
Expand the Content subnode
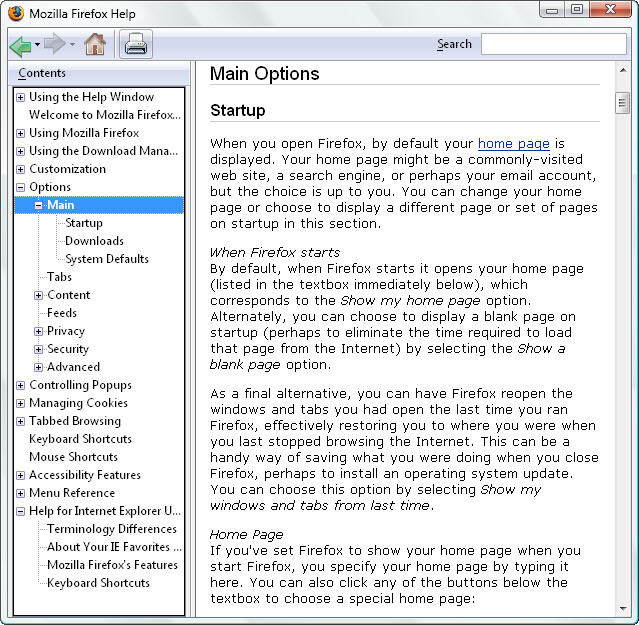click(38, 295)
